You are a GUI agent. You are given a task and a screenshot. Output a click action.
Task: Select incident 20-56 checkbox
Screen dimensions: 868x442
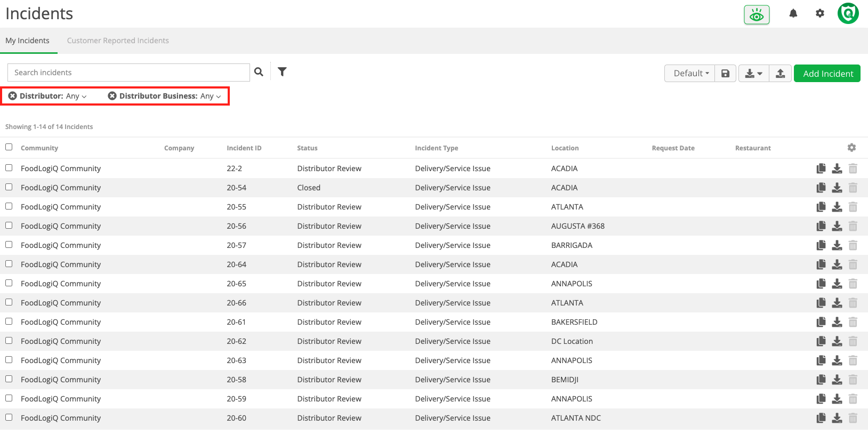pyautogui.click(x=9, y=226)
